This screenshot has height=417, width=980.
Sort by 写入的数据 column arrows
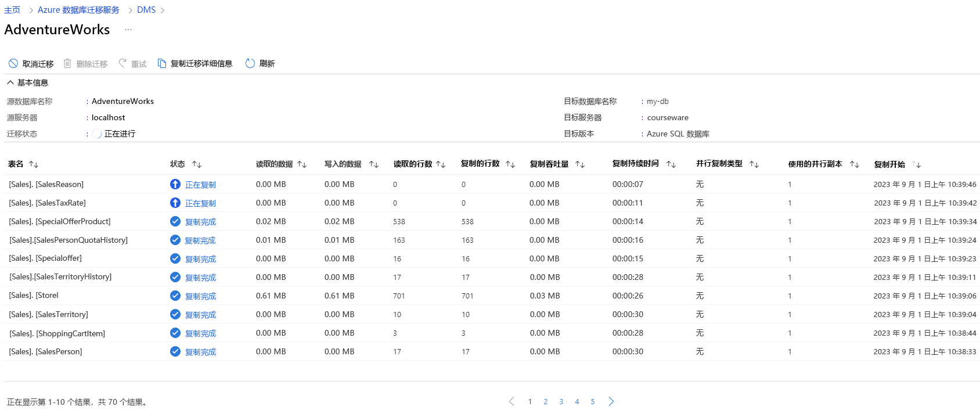point(374,164)
